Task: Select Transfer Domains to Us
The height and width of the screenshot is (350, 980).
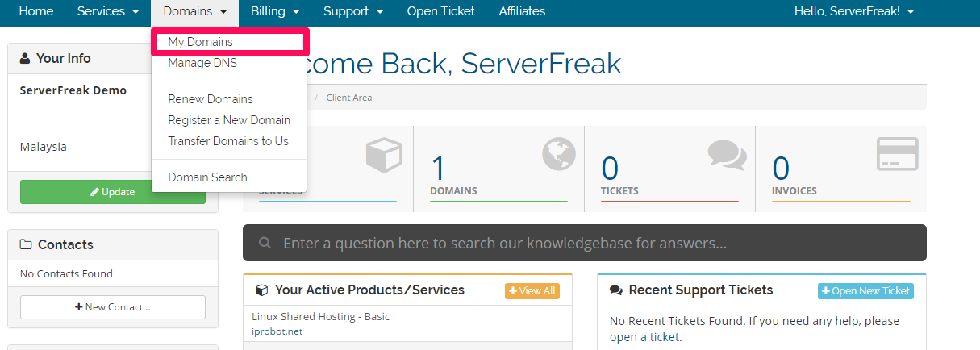Action: (x=228, y=141)
